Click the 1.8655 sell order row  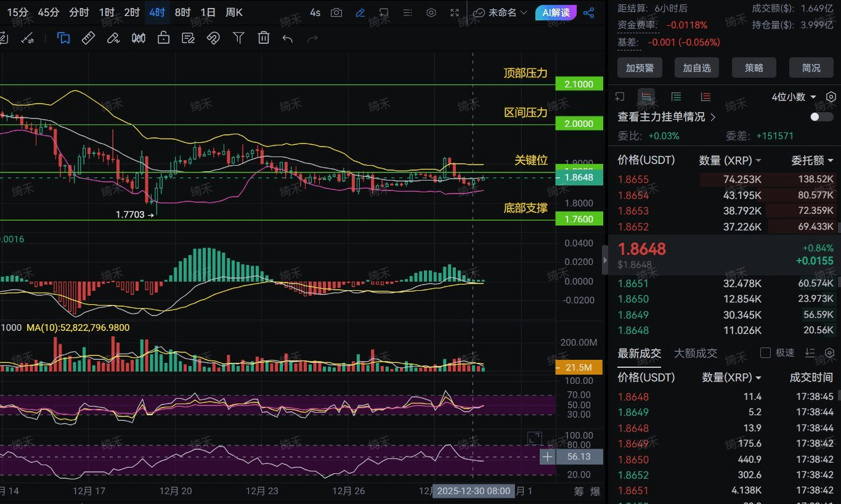(x=725, y=179)
